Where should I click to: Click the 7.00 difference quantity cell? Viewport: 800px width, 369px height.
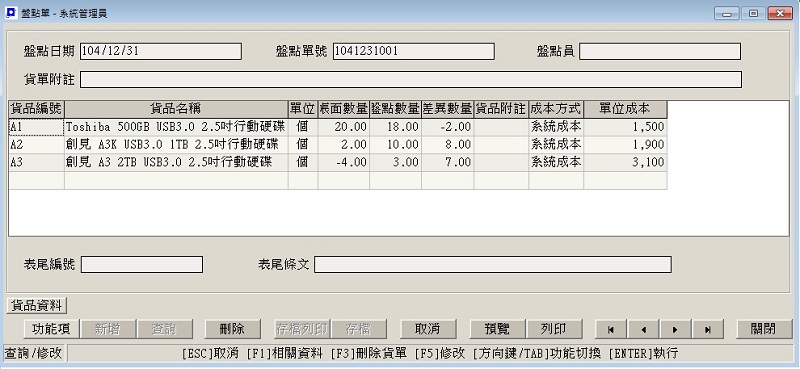[x=447, y=163]
